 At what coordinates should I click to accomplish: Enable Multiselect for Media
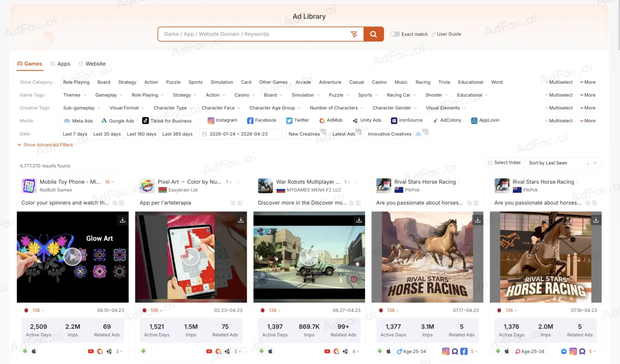pos(559,121)
